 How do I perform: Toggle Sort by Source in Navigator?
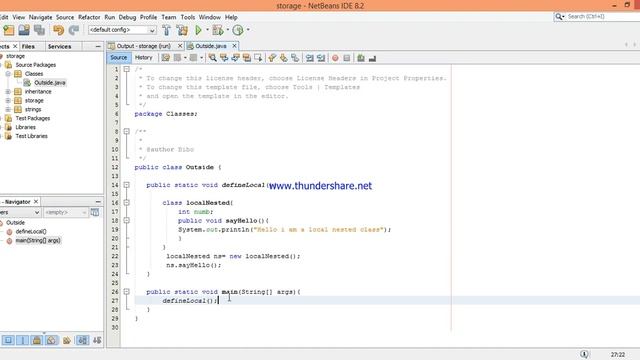tap(97, 340)
